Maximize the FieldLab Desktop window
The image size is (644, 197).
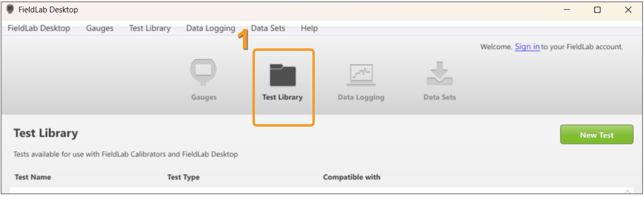[597, 10]
